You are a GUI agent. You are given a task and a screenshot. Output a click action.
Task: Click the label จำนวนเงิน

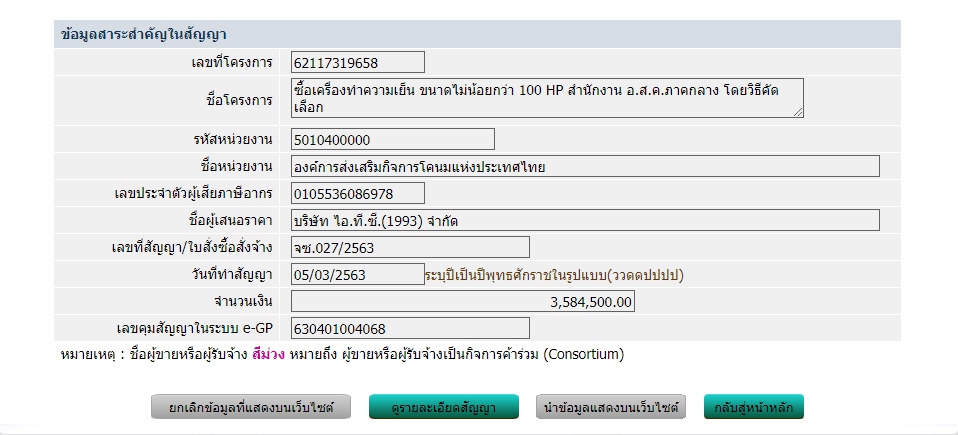[x=243, y=301]
